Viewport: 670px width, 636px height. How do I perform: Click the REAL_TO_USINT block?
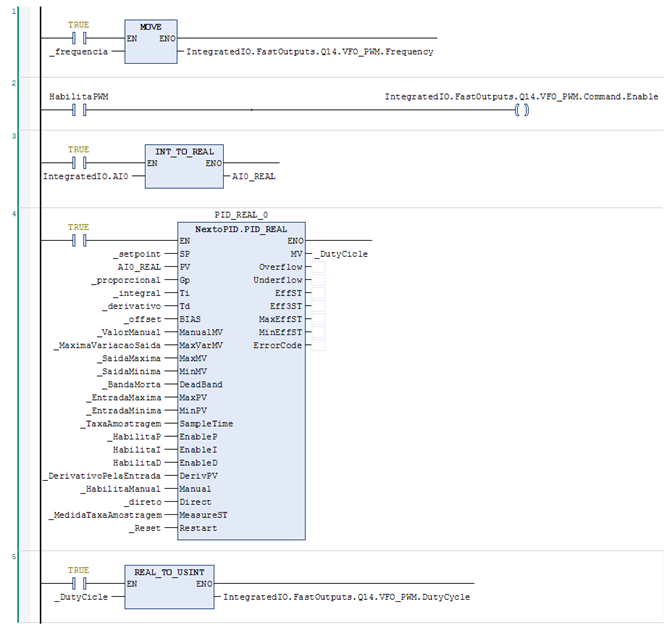(169, 583)
